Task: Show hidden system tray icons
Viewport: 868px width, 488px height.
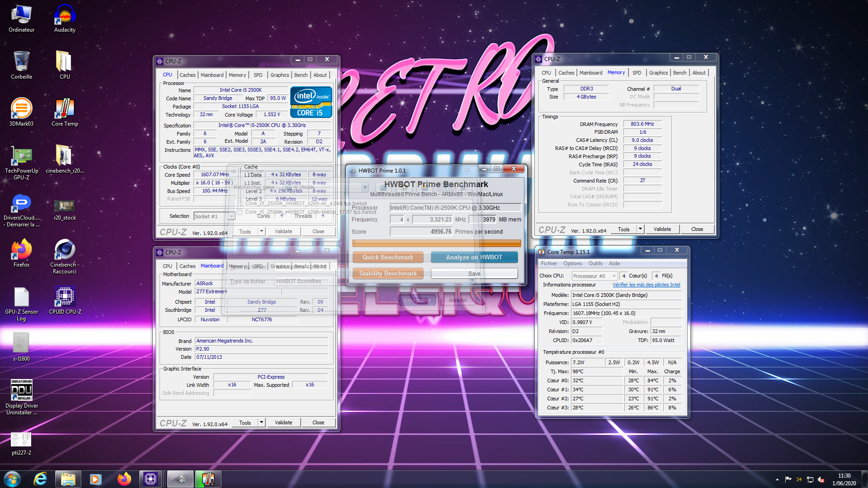Action: 777,479
